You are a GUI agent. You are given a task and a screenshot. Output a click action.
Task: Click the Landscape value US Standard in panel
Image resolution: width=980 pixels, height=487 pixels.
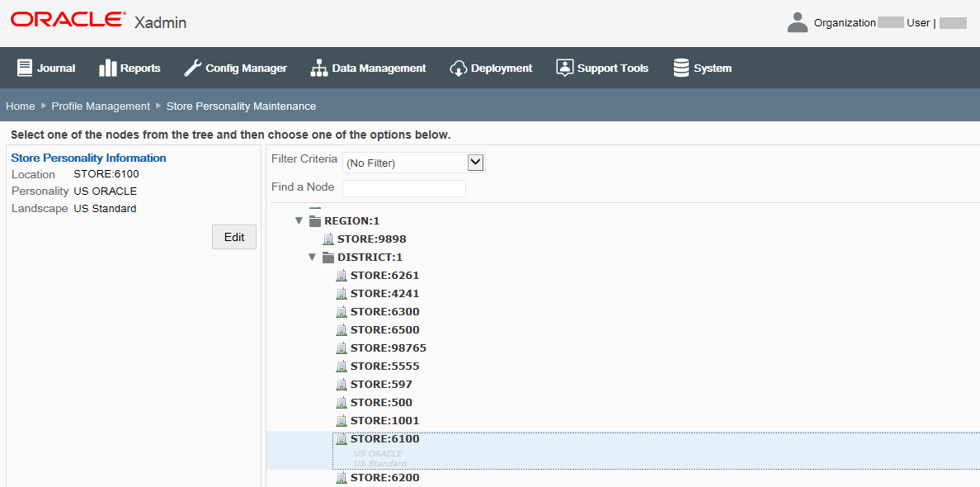[x=105, y=209]
